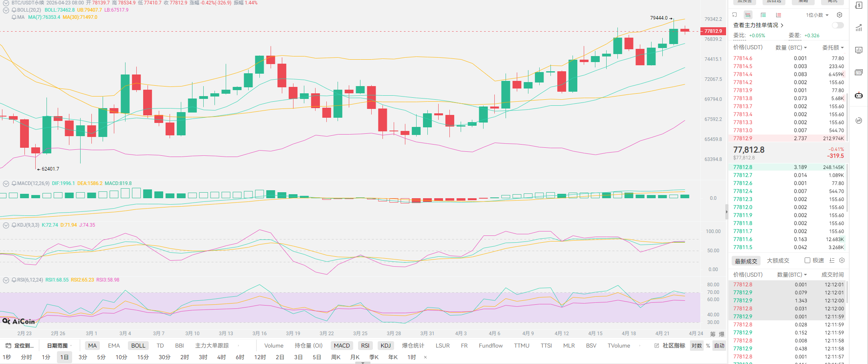Open the dollar bill icon in sidebar
This screenshot has height=364, width=868.
point(859,6)
